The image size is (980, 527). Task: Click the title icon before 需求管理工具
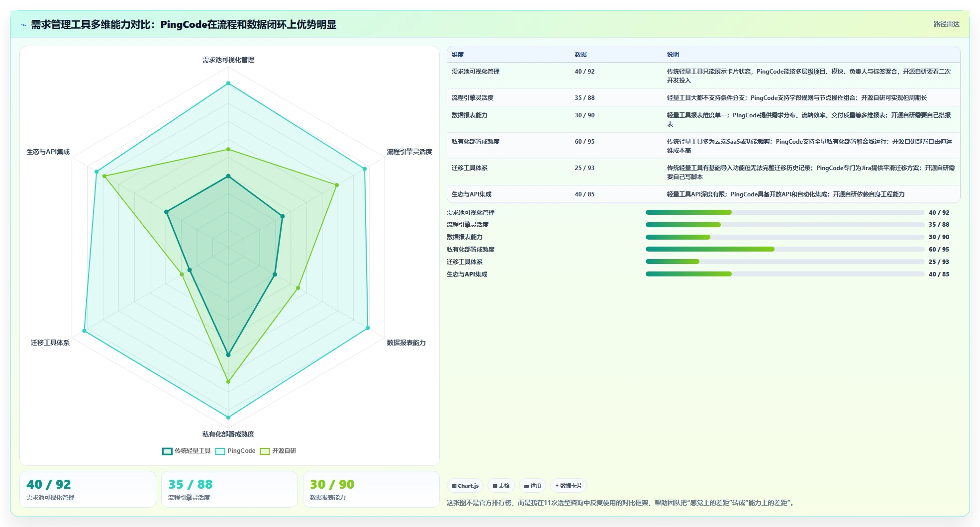click(23, 24)
